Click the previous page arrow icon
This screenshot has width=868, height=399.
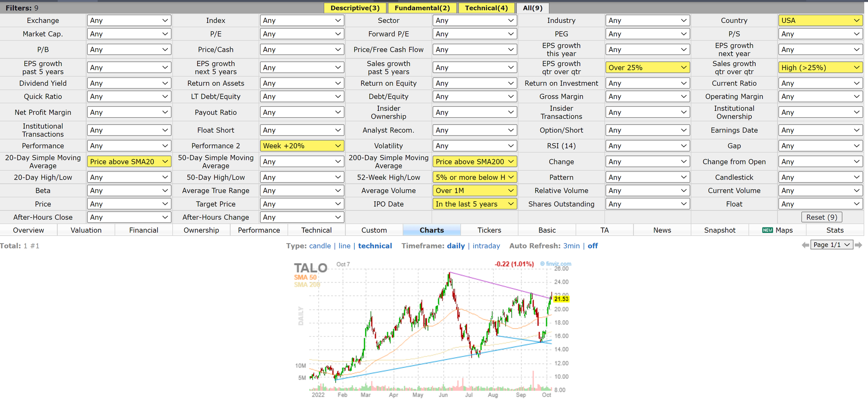[805, 244]
